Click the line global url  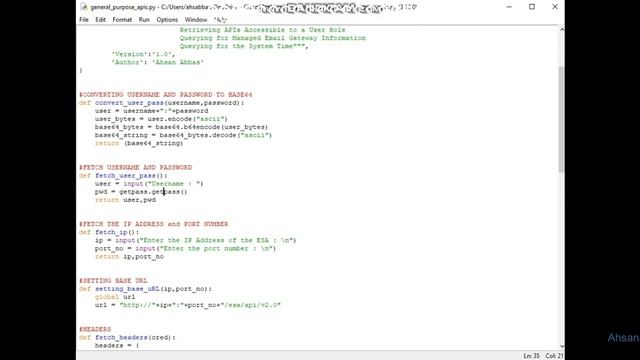pyautogui.click(x=115, y=297)
